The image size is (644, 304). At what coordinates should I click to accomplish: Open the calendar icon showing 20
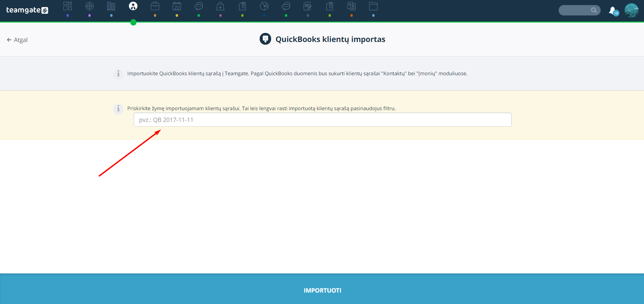(x=177, y=6)
